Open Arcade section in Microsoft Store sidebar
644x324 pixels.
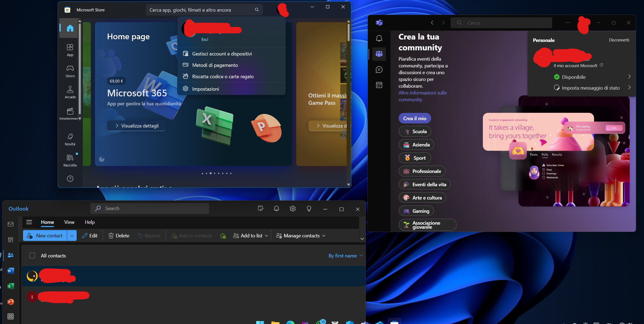pos(70,92)
